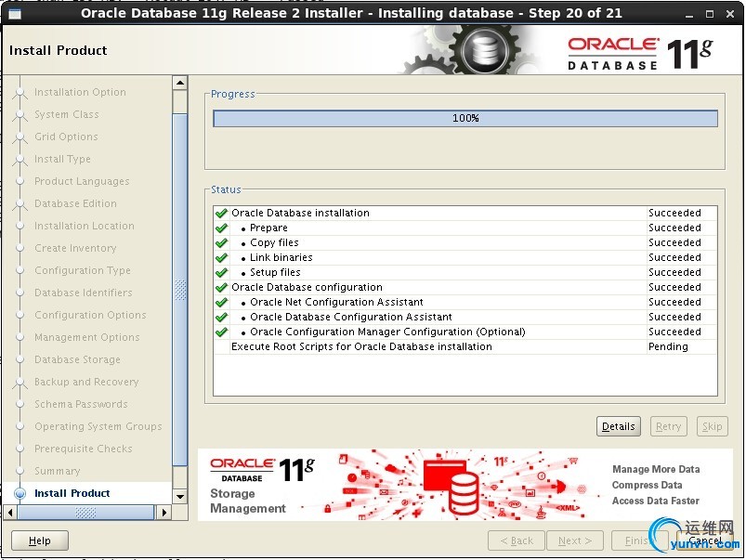Click the vertical scrollbar thumb of steps list
The height and width of the screenshot is (560, 746).
pyautogui.click(x=180, y=289)
